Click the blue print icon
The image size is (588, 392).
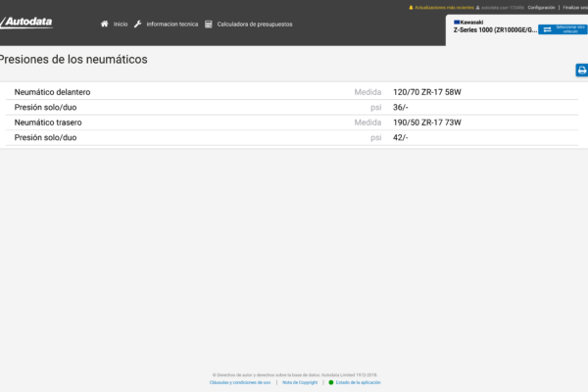tap(581, 70)
